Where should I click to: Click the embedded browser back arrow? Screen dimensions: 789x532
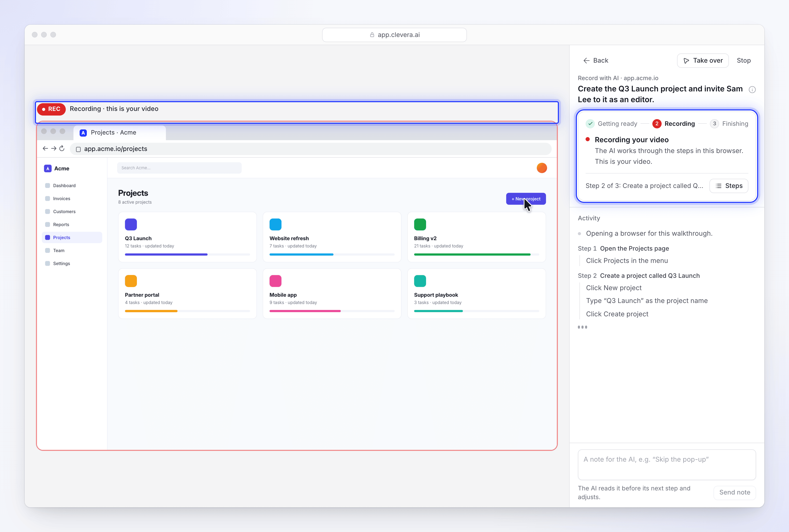tap(45, 149)
